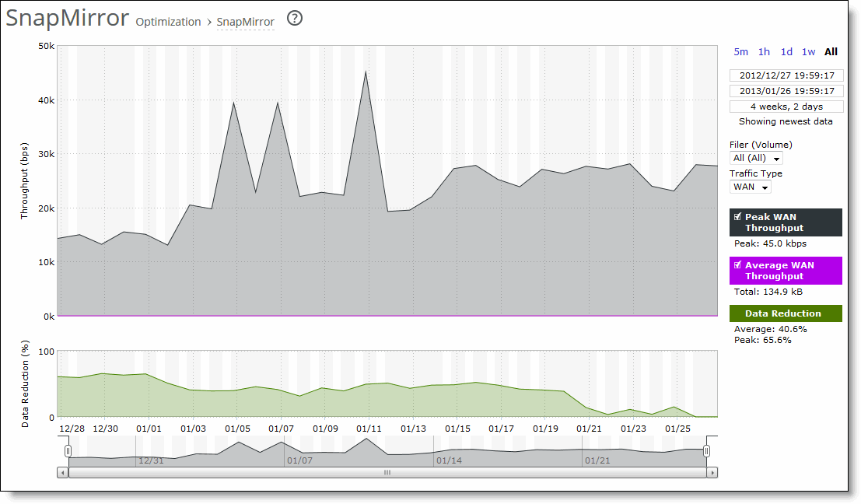
Task: Click the horizontal scrollbar below the timeline
Action: pos(387,472)
